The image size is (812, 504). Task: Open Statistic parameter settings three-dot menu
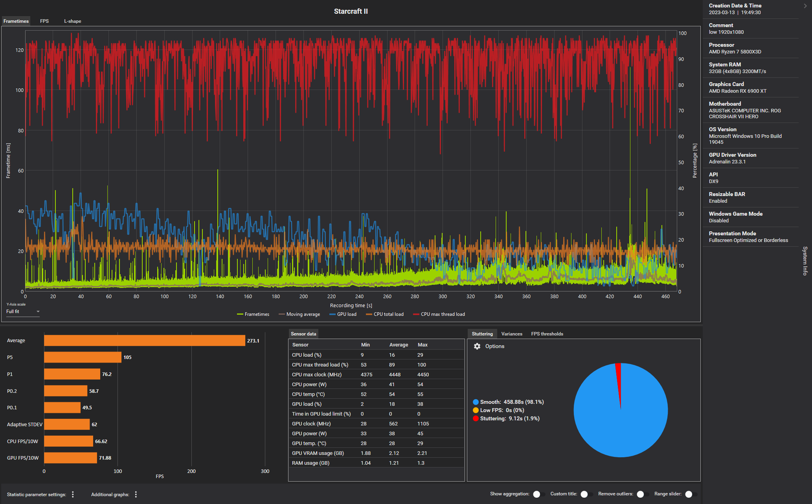[x=73, y=494]
